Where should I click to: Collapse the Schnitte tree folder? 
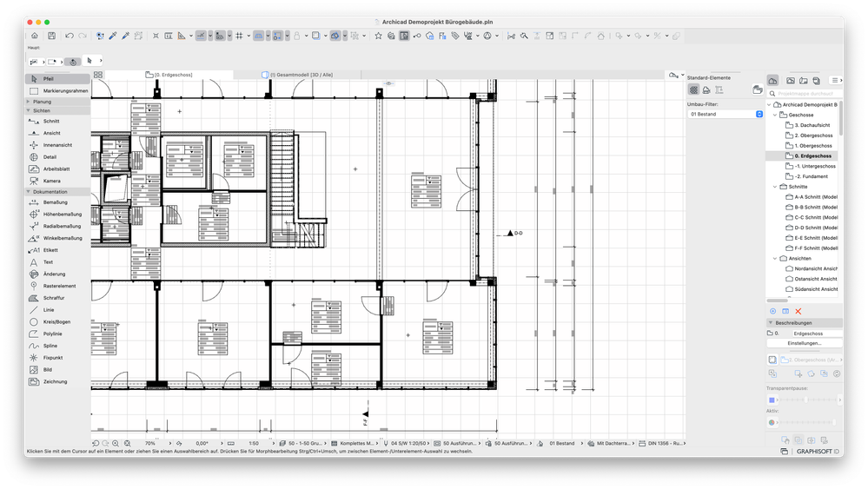(x=775, y=187)
